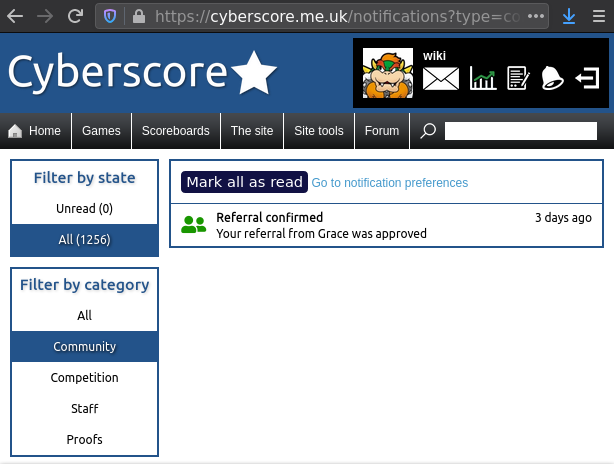Open the Forum menu
Image resolution: width=614 pixels, height=464 pixels.
pos(382,131)
